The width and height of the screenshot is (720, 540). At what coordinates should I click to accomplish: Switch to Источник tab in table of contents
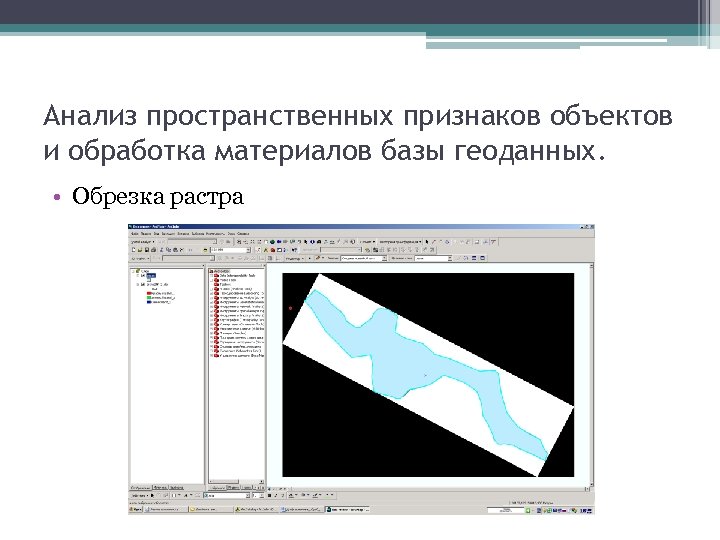click(160, 487)
